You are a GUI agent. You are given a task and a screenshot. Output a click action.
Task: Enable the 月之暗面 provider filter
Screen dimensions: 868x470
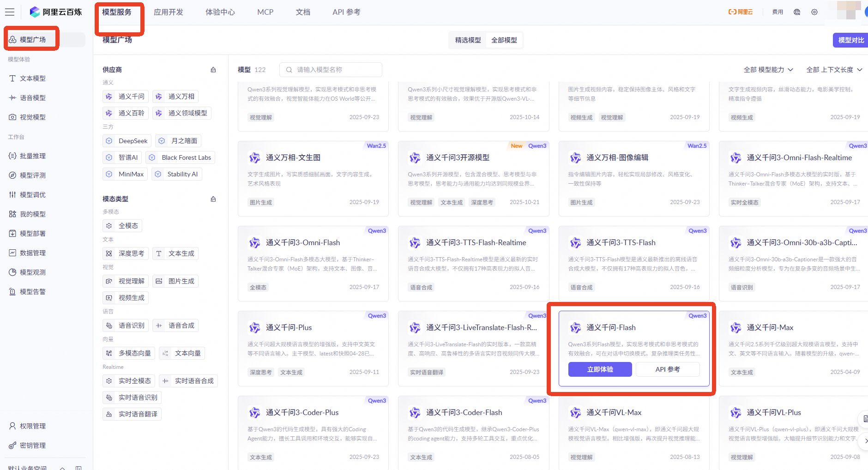[178, 141]
